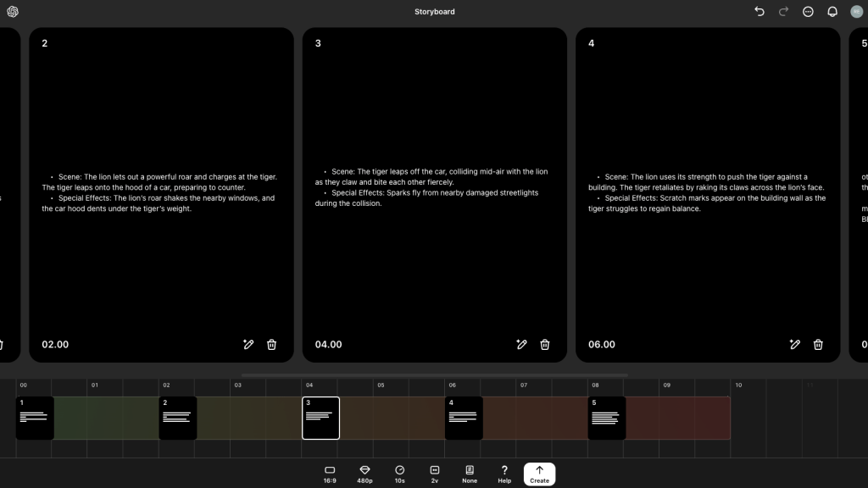Click the 01 second timeline ruler mark
The image size is (868, 488).
pos(95,385)
